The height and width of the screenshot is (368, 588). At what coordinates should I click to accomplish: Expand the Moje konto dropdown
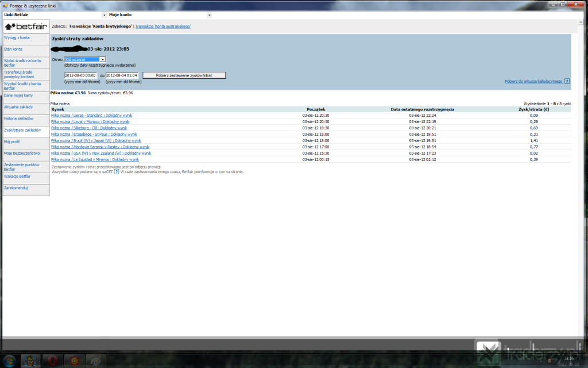point(209,15)
